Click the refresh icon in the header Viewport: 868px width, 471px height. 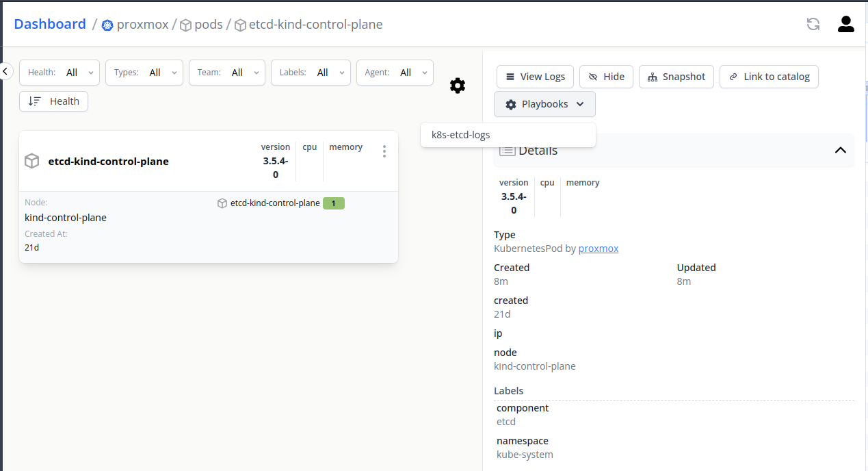[x=813, y=25]
